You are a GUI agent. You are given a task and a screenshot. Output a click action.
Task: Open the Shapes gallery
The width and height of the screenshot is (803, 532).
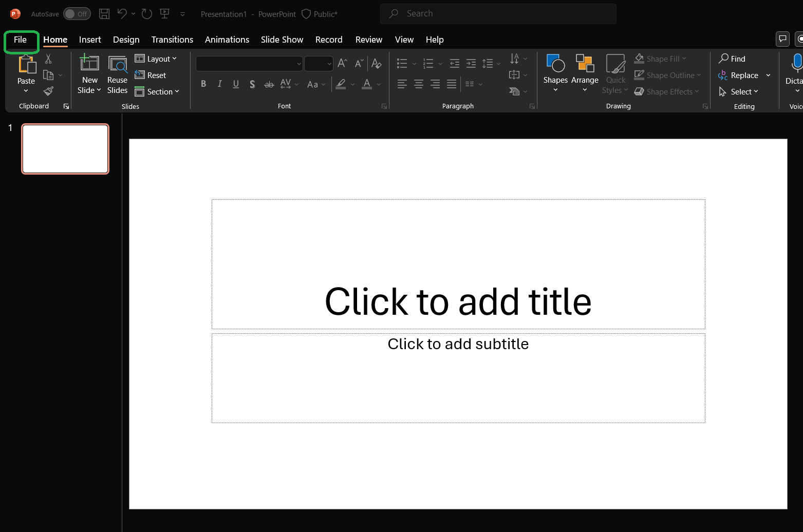(x=555, y=73)
